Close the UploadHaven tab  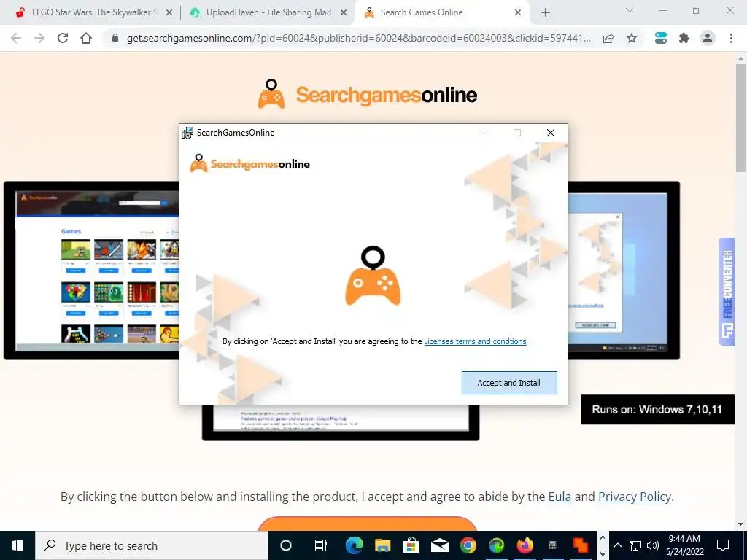(x=344, y=13)
